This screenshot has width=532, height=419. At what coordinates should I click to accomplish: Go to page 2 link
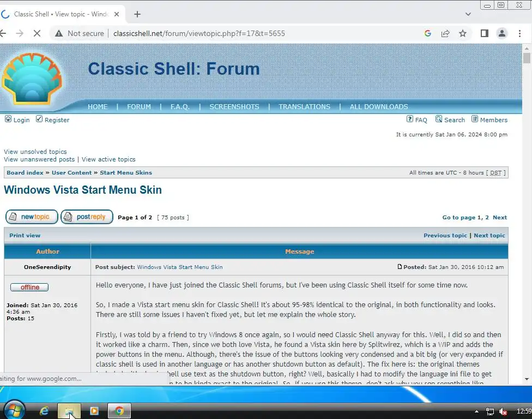tap(487, 217)
